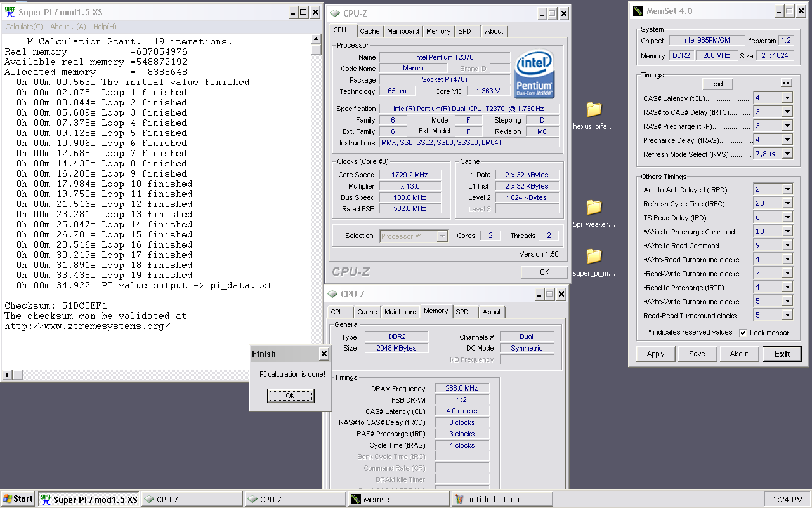Open the TS Read Delay (tRD) dropdown
812x508 pixels.
(x=787, y=218)
